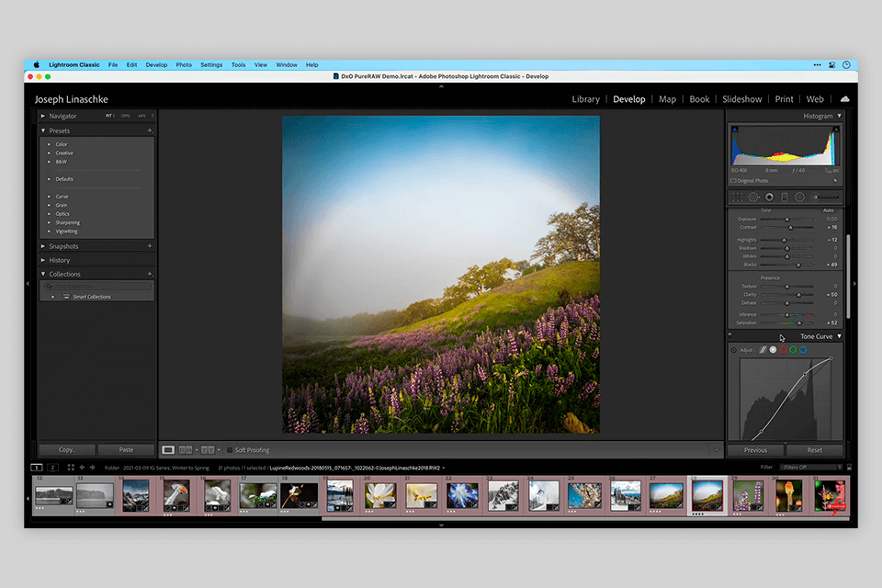The height and width of the screenshot is (588, 882).
Task: Click the Filter Collections search field
Action: click(97, 287)
